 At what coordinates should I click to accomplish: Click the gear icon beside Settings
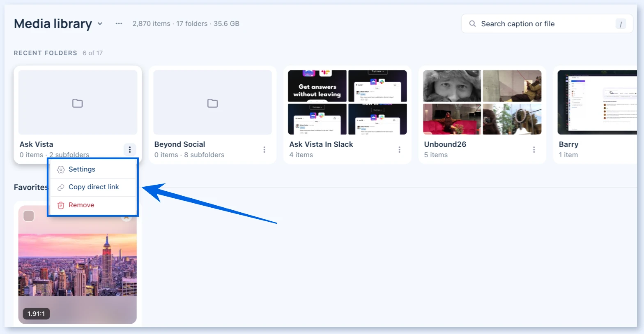[x=61, y=169]
